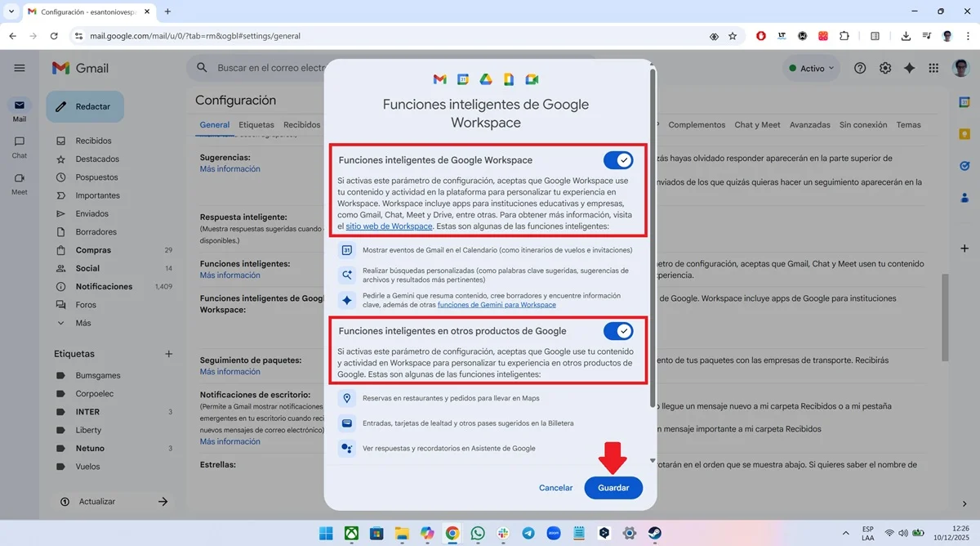
Task: Open Chrome media controls icon
Action: pos(926,36)
